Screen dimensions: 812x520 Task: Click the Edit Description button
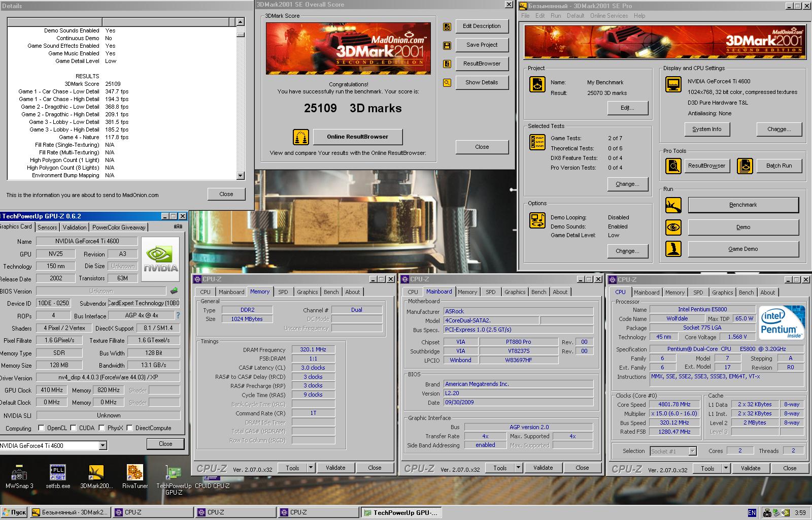pyautogui.click(x=482, y=26)
